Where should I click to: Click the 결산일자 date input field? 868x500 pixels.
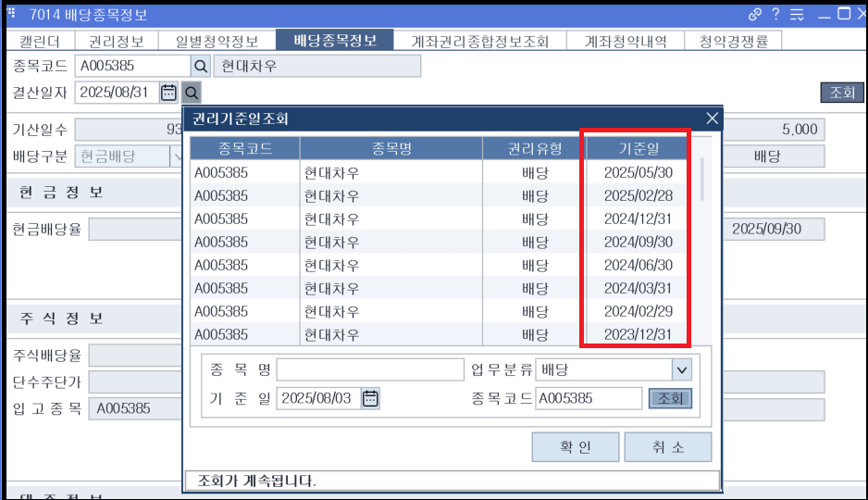(118, 93)
